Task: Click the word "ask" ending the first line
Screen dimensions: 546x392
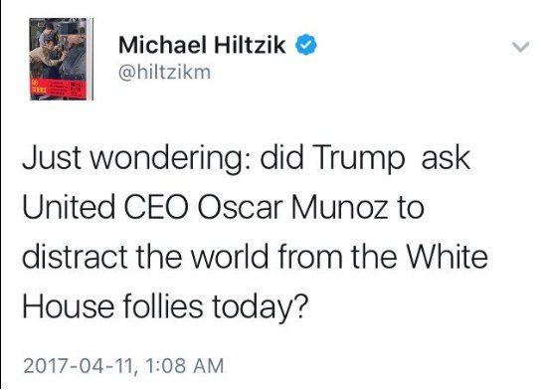Action: click(446, 159)
